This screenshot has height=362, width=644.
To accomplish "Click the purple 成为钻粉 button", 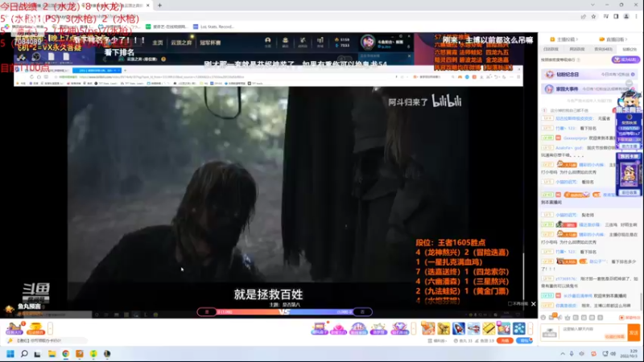I will tap(625, 60).
